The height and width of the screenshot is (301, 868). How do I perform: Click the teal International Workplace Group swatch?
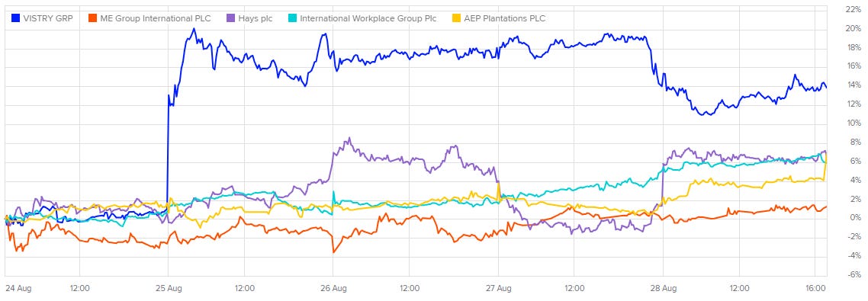291,18
